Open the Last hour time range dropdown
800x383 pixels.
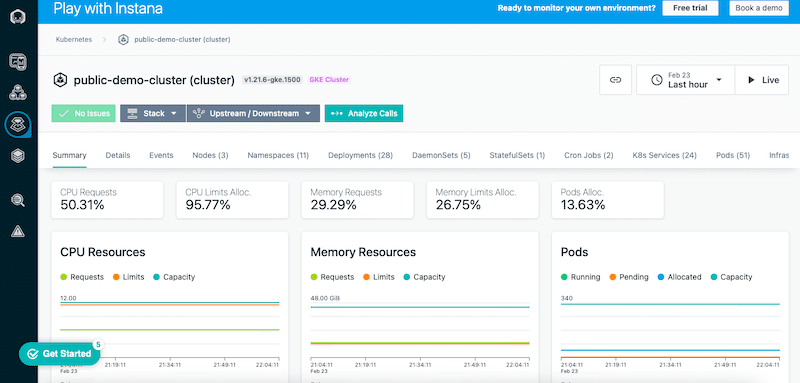click(685, 80)
